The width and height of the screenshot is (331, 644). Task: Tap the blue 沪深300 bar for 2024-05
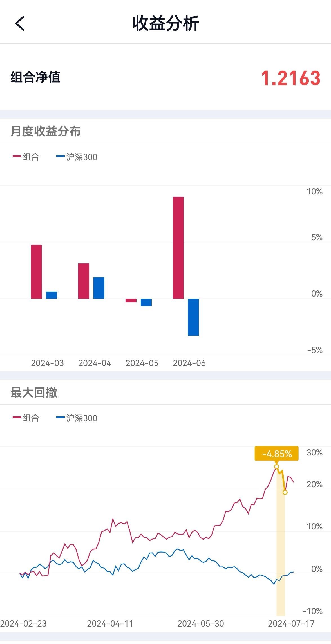146,302
